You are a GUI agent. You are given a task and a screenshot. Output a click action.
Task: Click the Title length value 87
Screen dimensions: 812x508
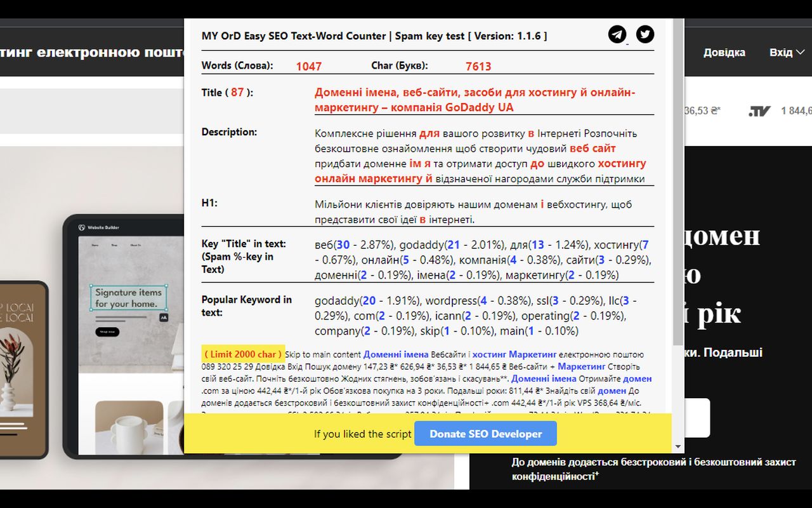[x=237, y=92]
